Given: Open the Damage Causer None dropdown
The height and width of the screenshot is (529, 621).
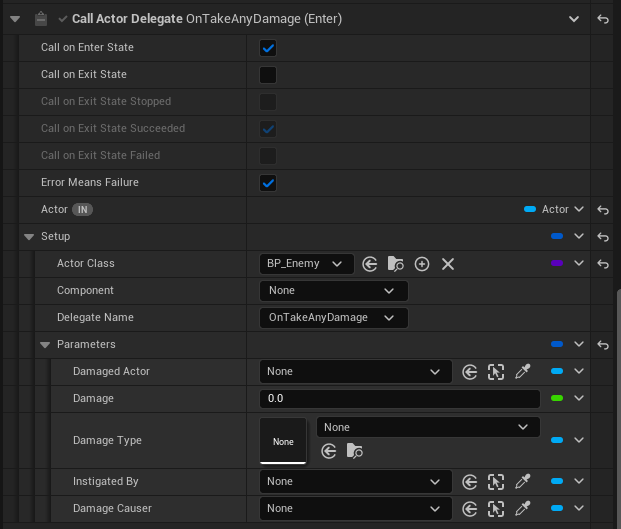Looking at the screenshot, I should point(356,508).
